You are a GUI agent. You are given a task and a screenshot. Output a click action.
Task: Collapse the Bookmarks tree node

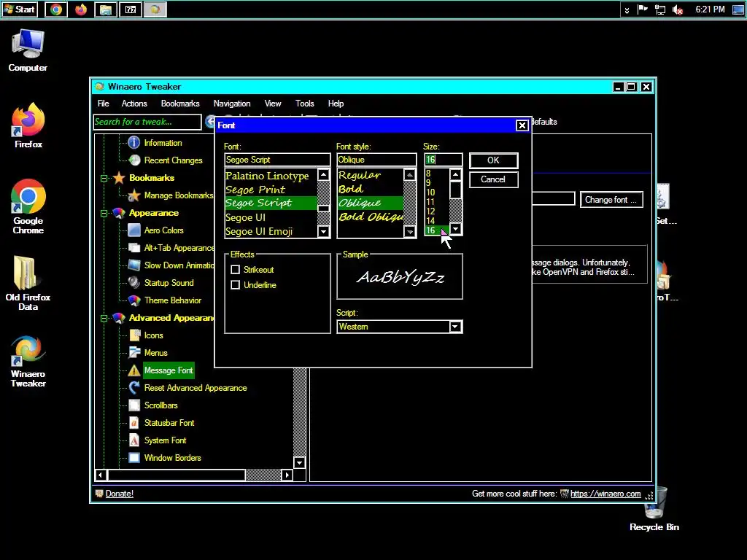[104, 178]
